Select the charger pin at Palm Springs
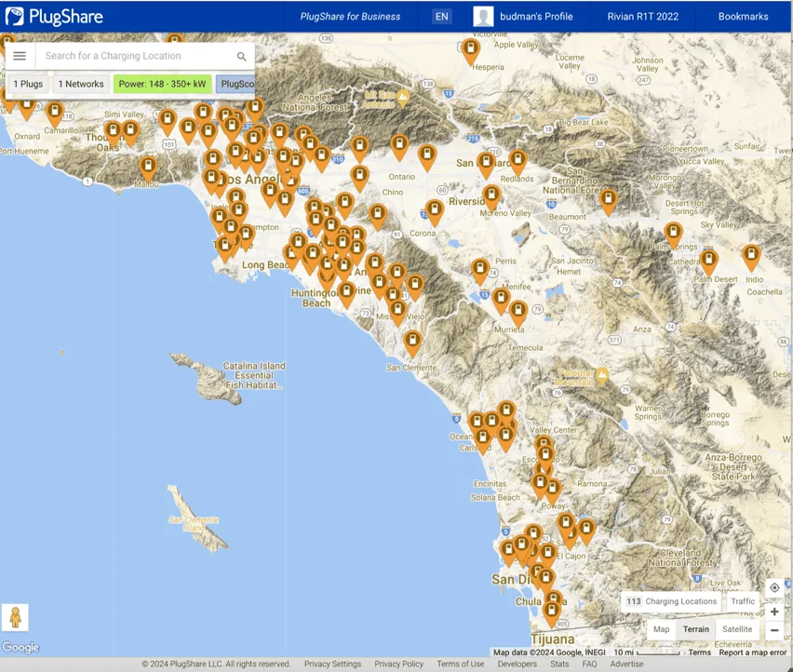Image resolution: width=793 pixels, height=672 pixels. pos(673,234)
